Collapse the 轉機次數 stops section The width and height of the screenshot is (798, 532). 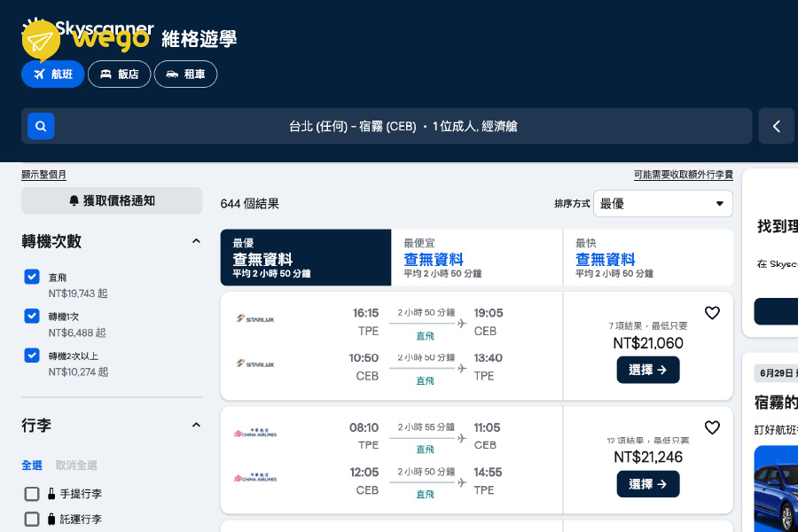click(x=196, y=241)
